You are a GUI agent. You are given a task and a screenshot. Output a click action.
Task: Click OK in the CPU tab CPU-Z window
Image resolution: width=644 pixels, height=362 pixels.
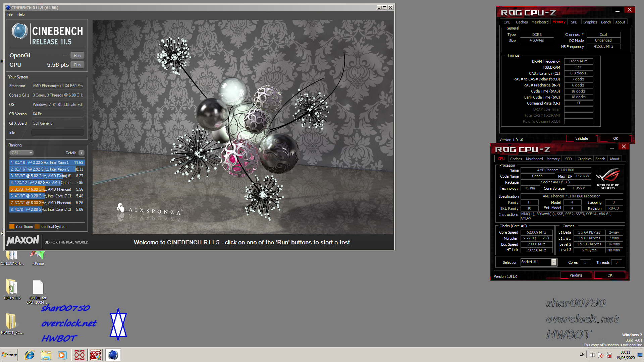coord(610,275)
